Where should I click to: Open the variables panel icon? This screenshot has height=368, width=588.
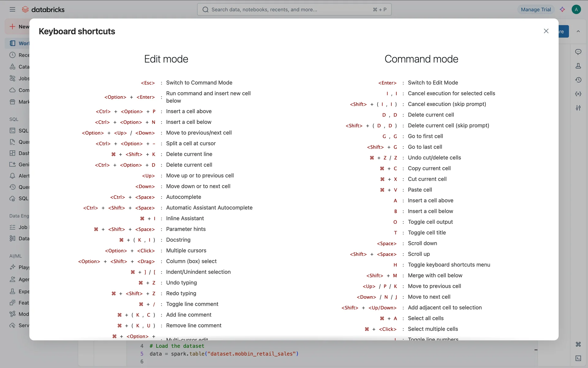(578, 94)
